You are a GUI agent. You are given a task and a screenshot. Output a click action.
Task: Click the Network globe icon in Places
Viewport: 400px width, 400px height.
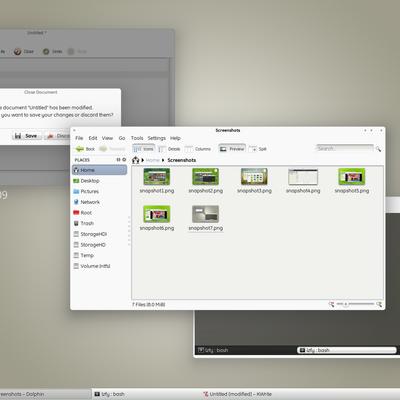[76, 202]
